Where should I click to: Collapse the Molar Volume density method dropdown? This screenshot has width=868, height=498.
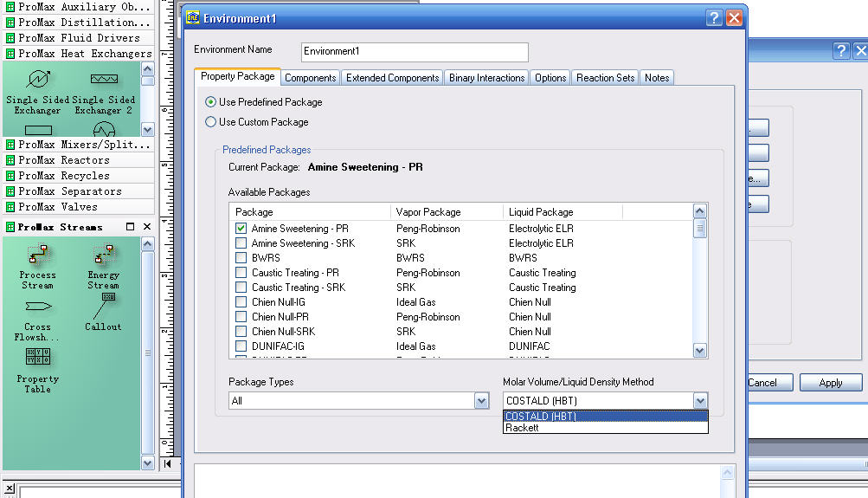700,400
